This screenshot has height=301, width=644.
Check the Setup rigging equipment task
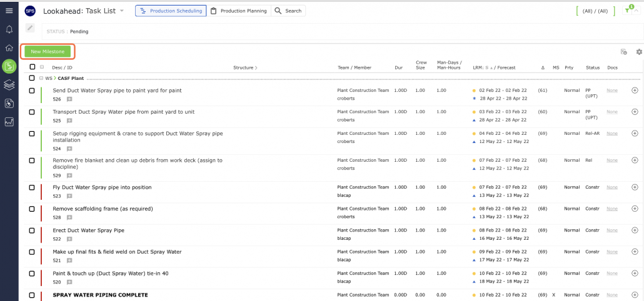click(32, 134)
